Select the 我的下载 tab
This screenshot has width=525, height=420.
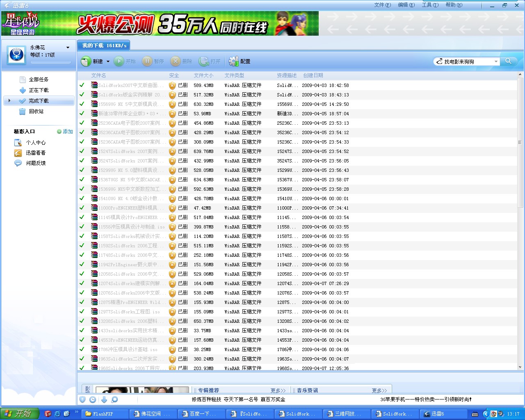coord(104,46)
